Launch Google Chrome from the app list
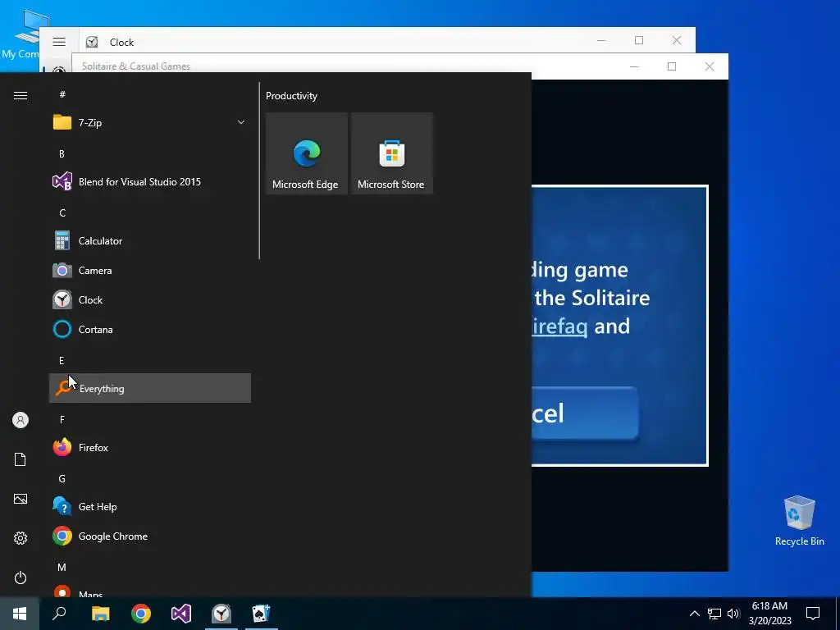The height and width of the screenshot is (630, 840). click(x=150, y=536)
